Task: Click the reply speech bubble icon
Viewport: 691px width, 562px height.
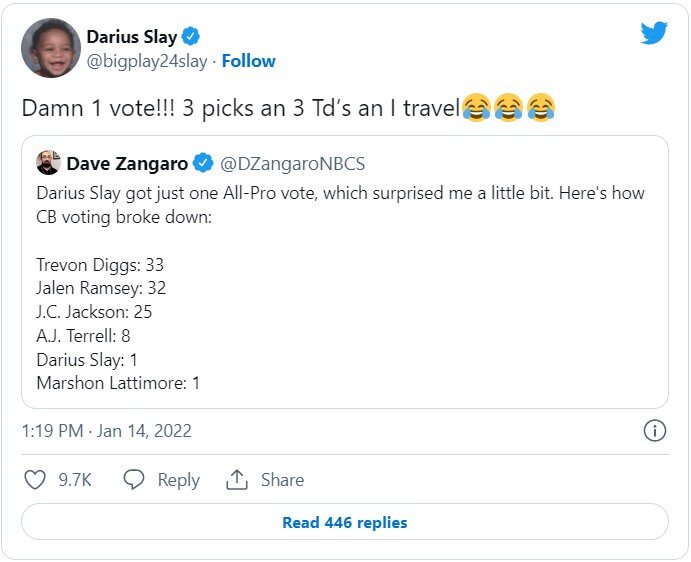Action: click(x=134, y=480)
